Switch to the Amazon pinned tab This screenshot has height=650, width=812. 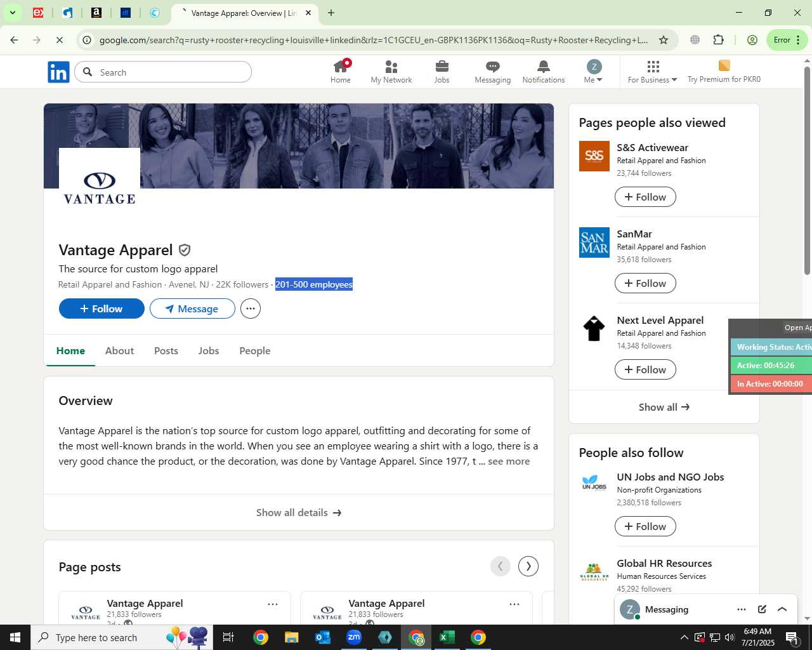[96, 13]
